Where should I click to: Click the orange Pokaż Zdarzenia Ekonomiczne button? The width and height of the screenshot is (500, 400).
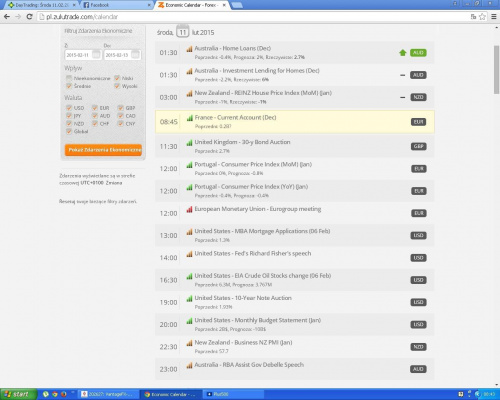pyautogui.click(x=103, y=150)
